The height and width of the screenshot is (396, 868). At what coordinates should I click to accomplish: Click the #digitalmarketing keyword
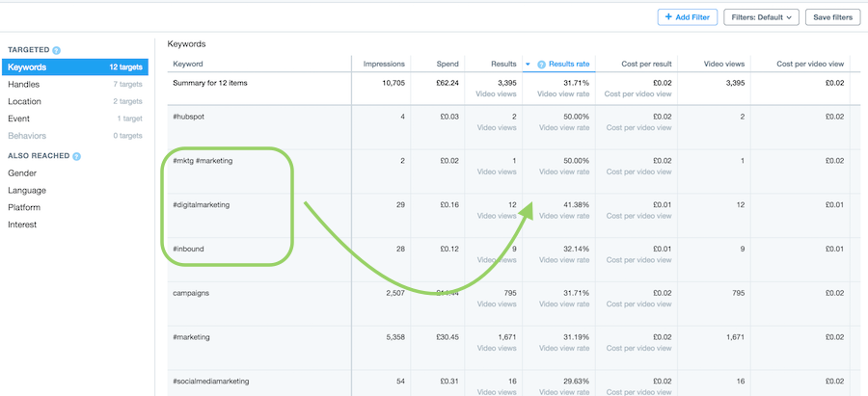201,205
